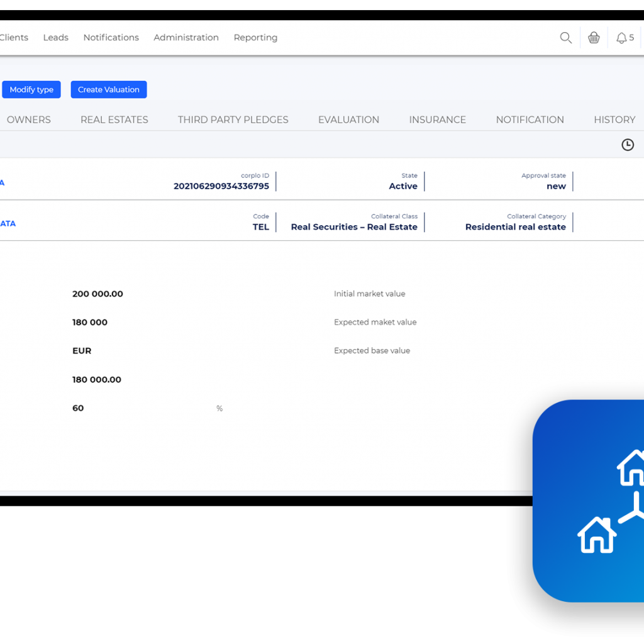
Task: Click the 200 000.00 value field
Action: pyautogui.click(x=97, y=294)
